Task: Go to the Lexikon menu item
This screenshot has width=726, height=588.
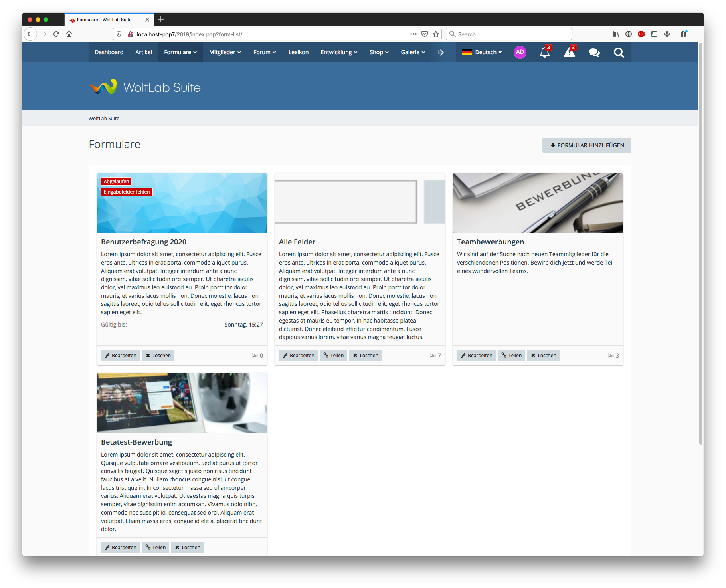Action: coord(298,52)
